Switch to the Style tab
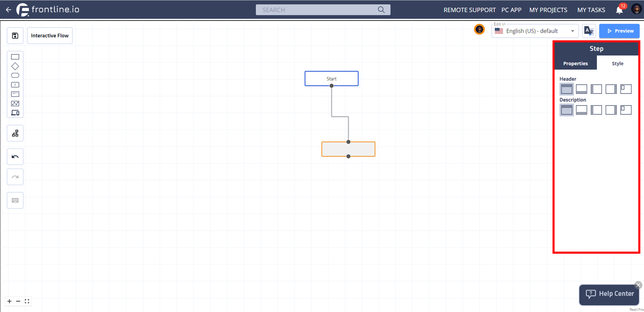 pos(617,63)
